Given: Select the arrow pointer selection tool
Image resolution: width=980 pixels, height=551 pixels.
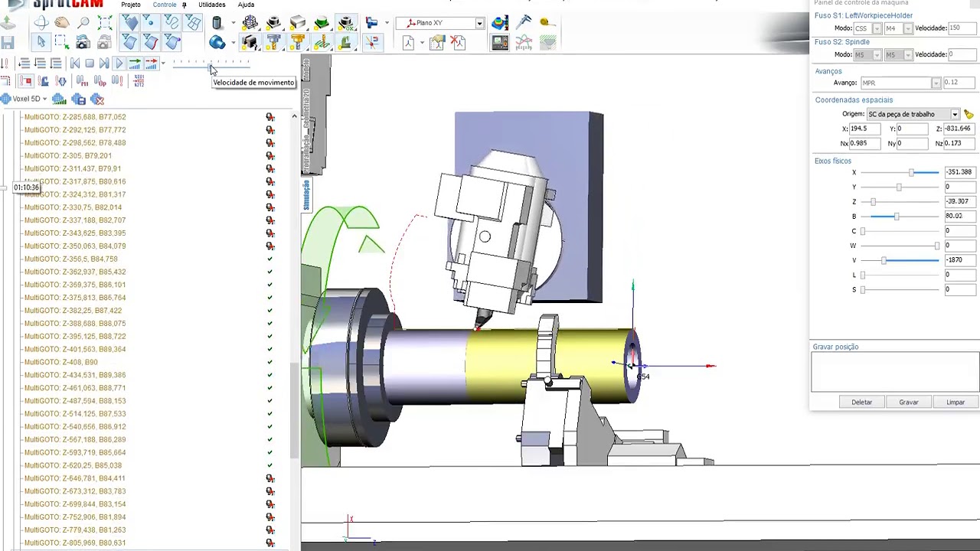Looking at the screenshot, I should 41,42.
